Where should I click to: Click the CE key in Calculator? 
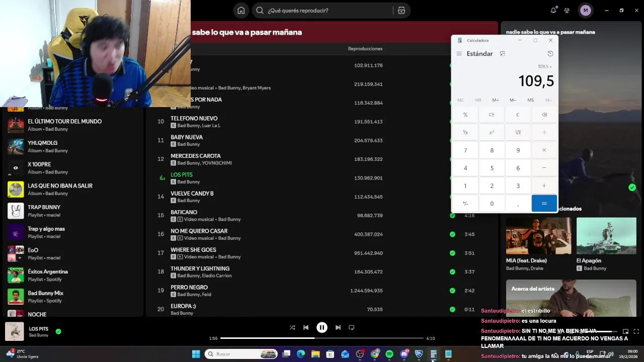coord(492,115)
